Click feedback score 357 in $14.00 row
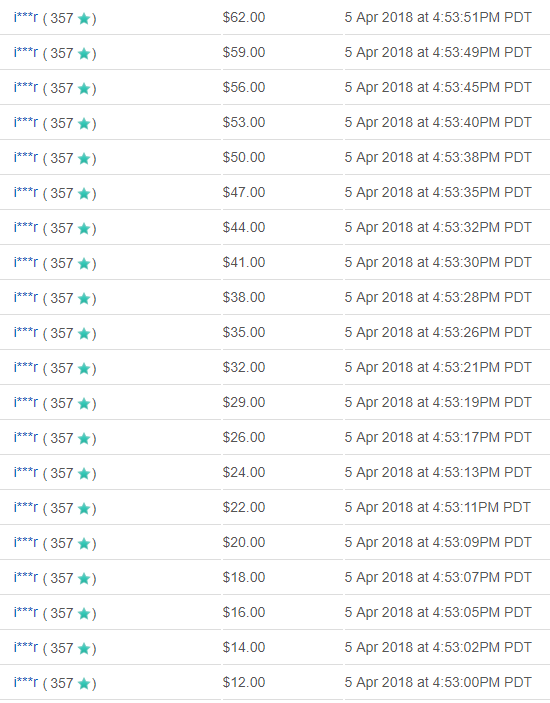 point(62,648)
